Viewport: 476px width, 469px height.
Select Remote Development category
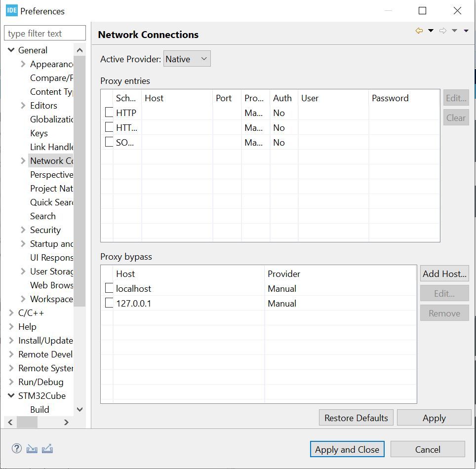pyautogui.click(x=45, y=354)
